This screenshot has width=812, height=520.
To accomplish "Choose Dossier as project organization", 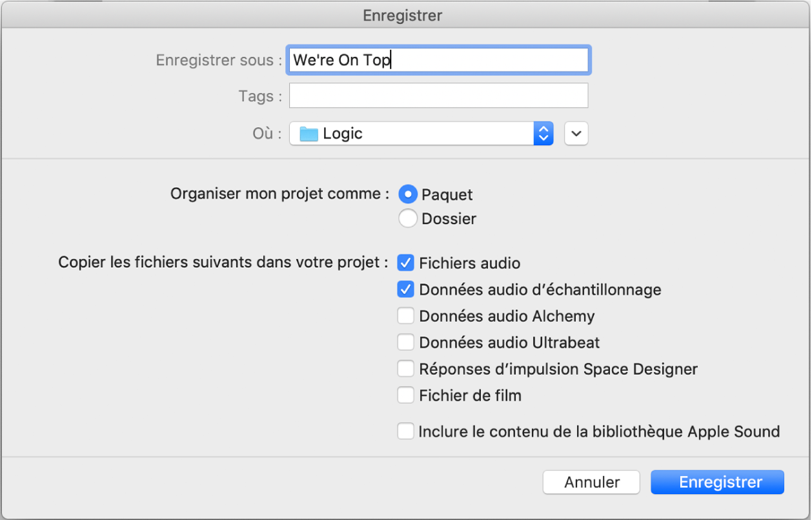I will [x=407, y=218].
